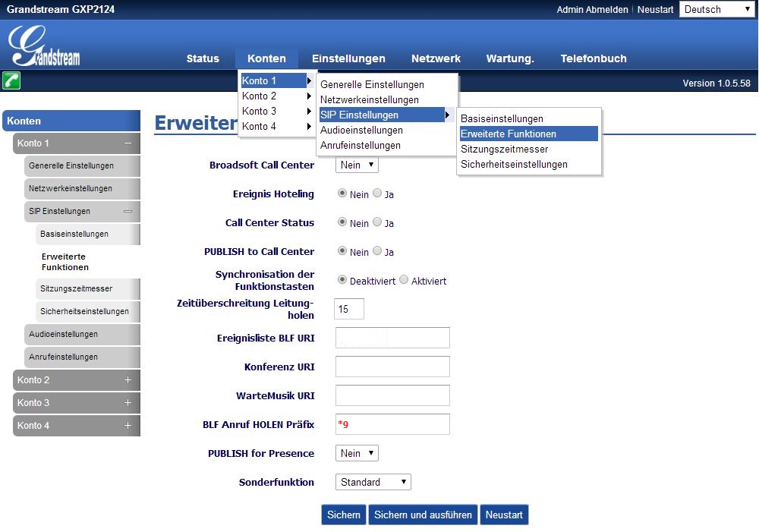This screenshot has height=532, width=759.
Task: Click the Grandstream logo
Action: pyautogui.click(x=46, y=47)
